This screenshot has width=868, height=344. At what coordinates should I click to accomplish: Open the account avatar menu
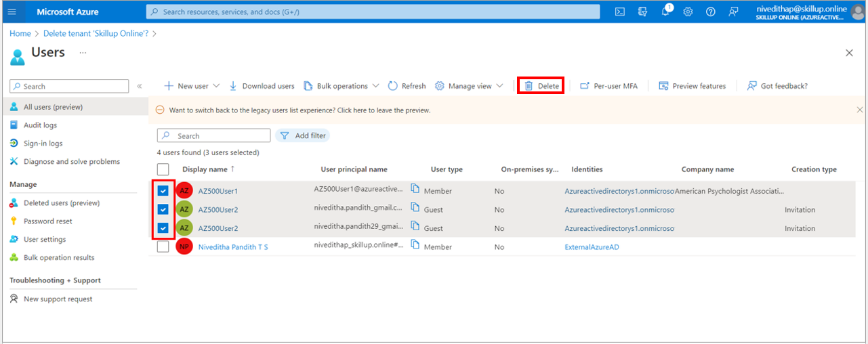[x=857, y=12]
